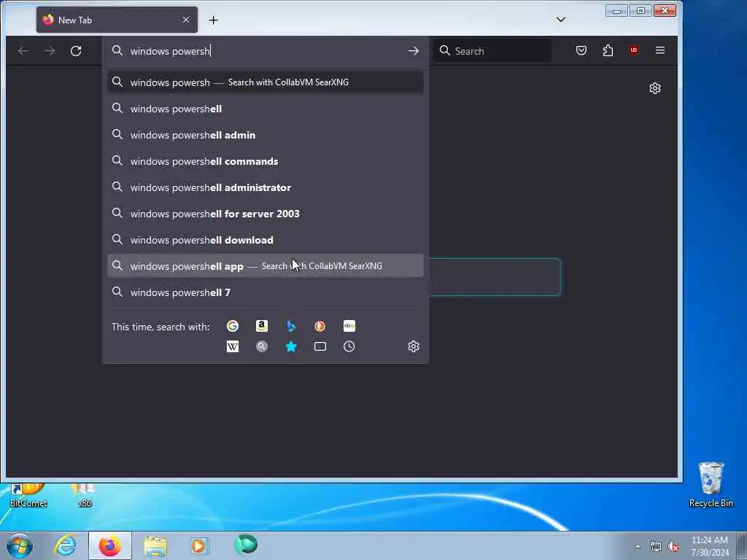Close the New Tab tab
This screenshot has width=747, height=560.
pos(186,20)
